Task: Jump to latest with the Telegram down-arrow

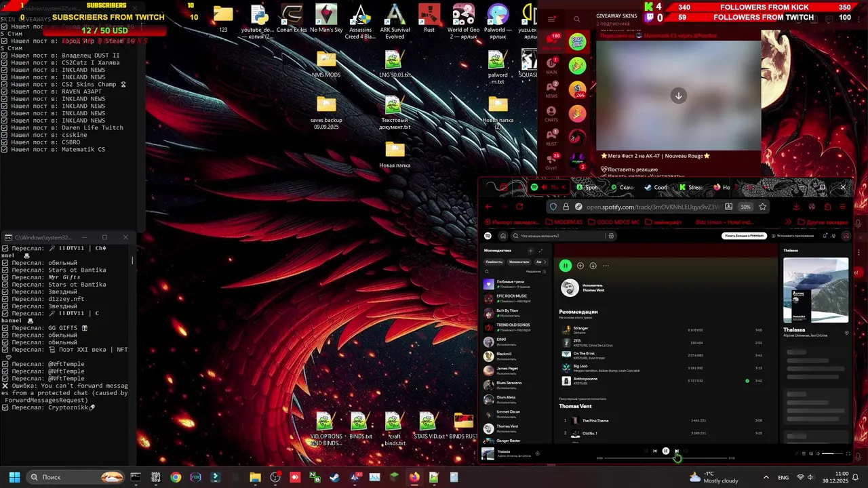Action: coord(678,96)
